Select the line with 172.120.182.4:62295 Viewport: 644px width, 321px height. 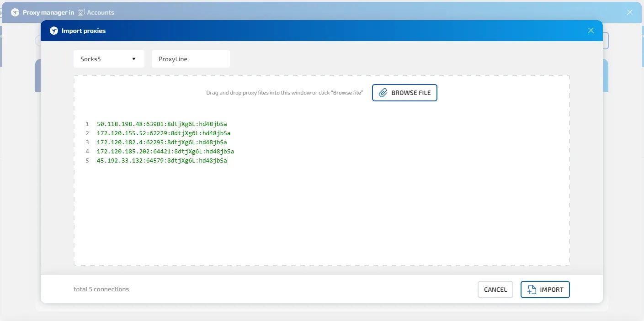click(x=162, y=142)
